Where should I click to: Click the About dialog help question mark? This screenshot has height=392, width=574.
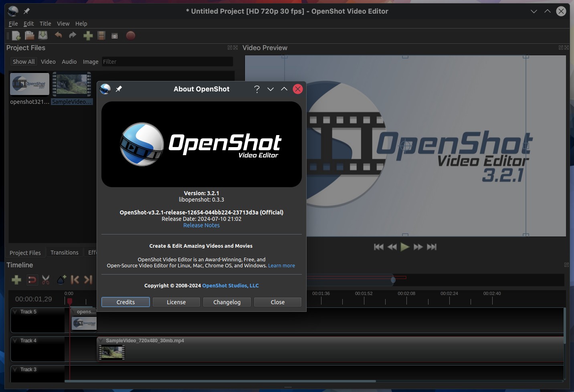pos(257,89)
